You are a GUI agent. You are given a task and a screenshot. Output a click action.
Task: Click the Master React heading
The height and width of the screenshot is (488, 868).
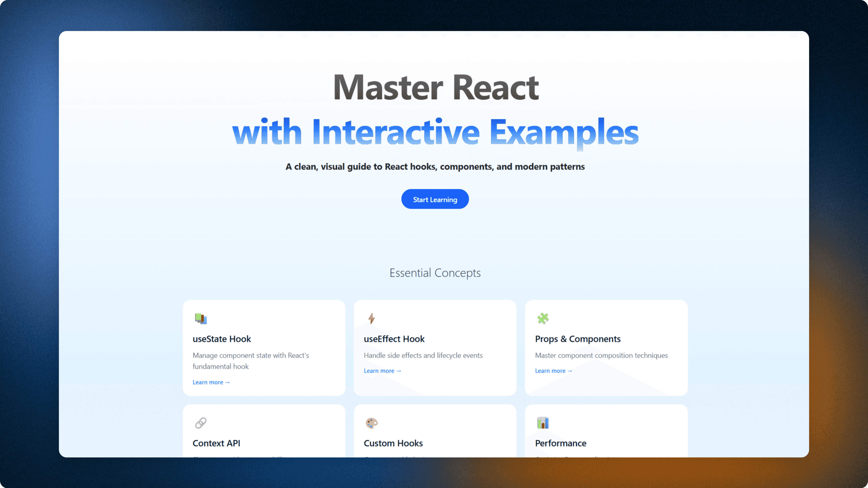click(x=435, y=87)
